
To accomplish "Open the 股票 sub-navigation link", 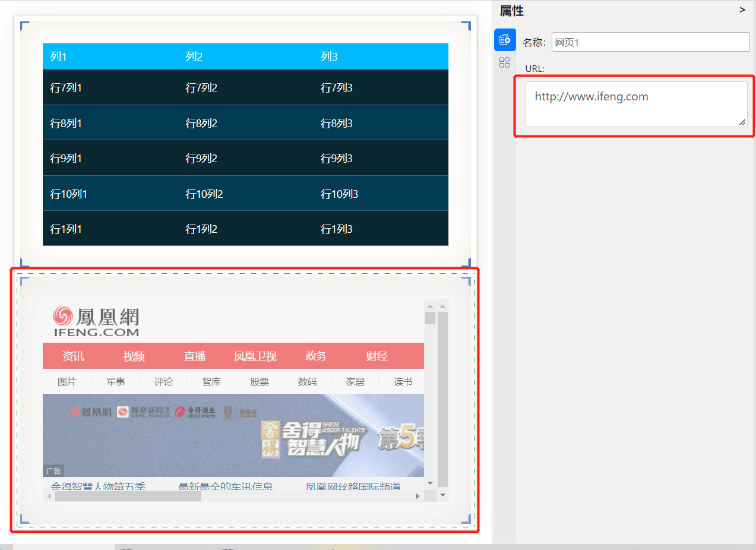I will (260, 382).
